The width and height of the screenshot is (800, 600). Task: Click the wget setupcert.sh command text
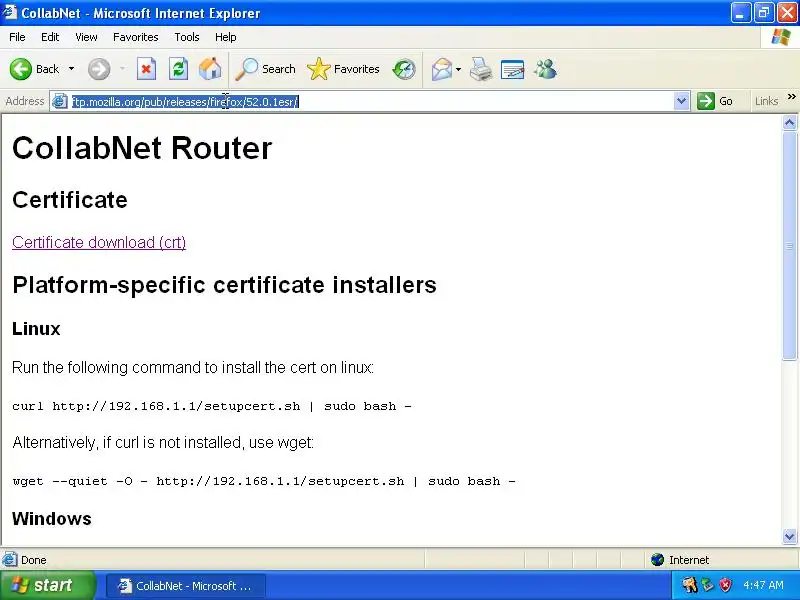coord(264,481)
